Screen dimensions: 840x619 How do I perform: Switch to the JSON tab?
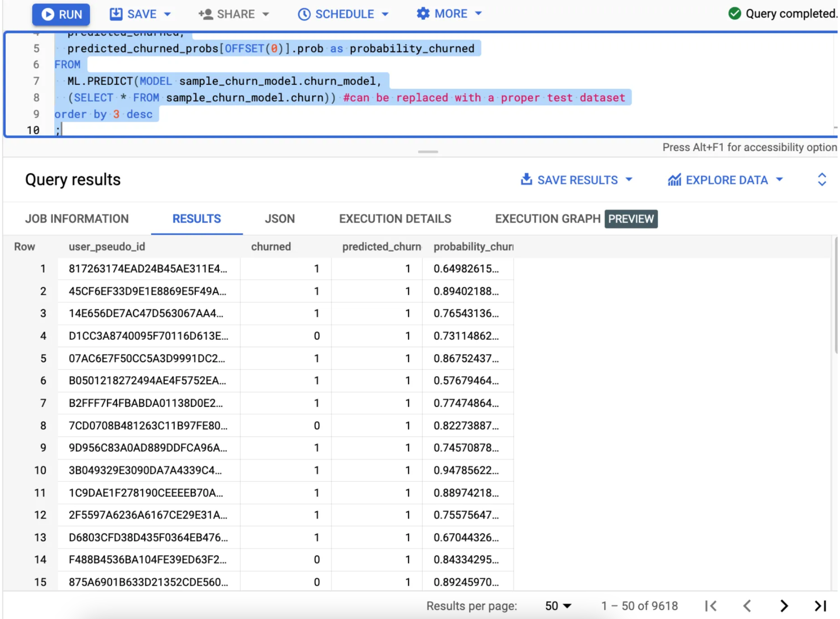coord(280,219)
